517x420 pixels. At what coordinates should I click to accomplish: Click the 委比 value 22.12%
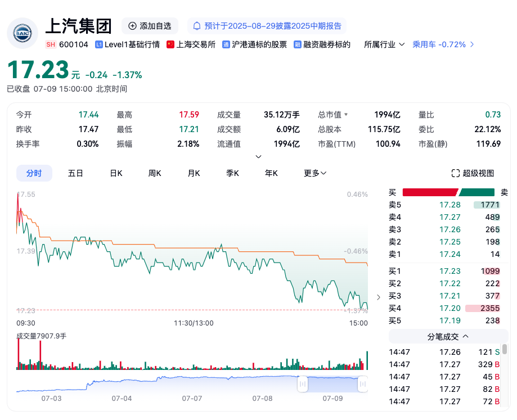[488, 129]
